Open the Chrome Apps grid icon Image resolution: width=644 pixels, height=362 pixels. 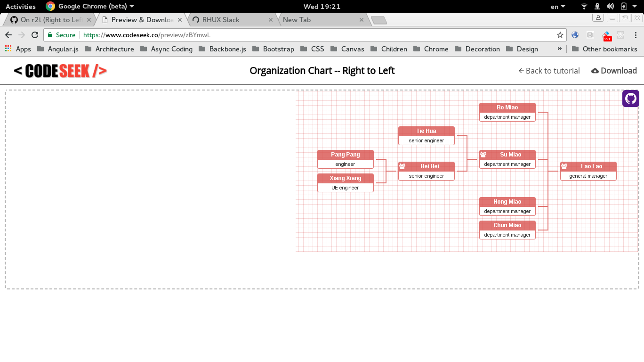(8, 49)
